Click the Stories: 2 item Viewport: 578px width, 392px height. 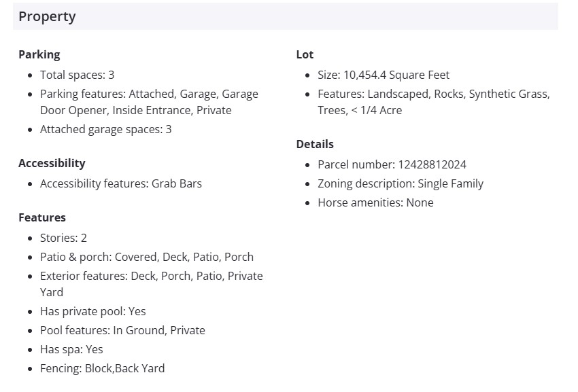point(63,238)
